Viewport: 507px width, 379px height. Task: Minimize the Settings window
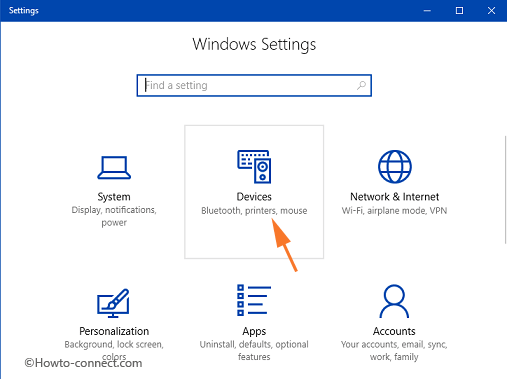427,11
